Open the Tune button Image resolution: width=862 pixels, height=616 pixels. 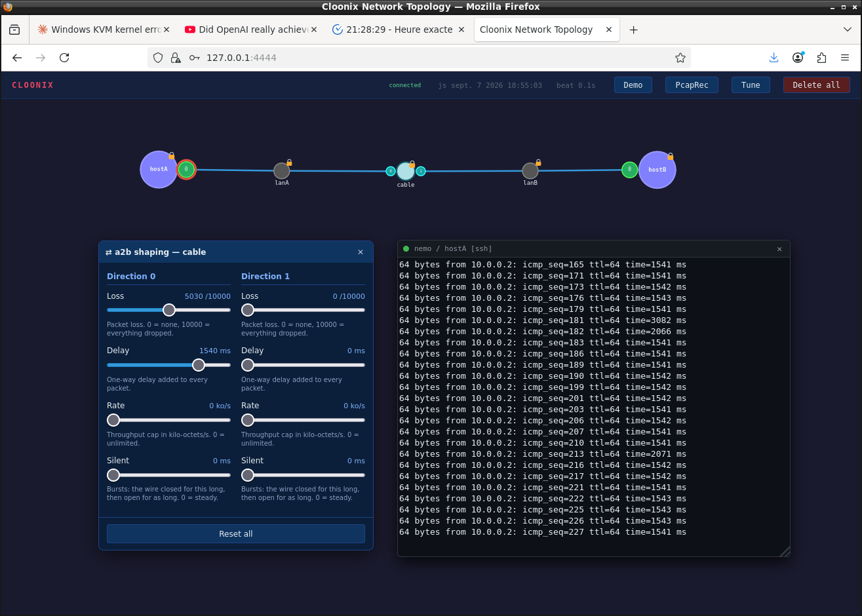(751, 85)
